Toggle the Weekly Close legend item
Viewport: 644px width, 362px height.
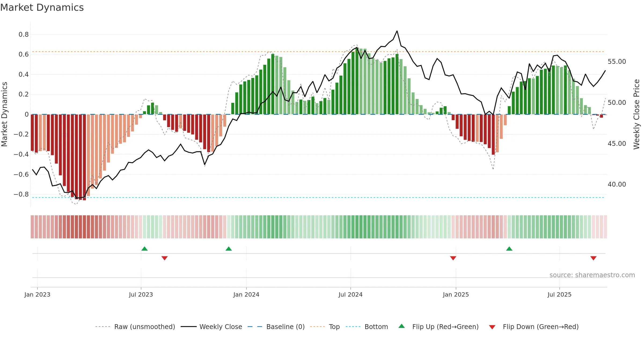tap(211, 327)
